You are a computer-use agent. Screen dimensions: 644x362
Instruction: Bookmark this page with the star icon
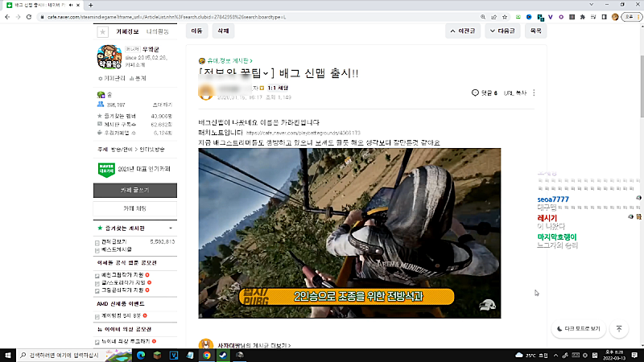[x=505, y=17]
